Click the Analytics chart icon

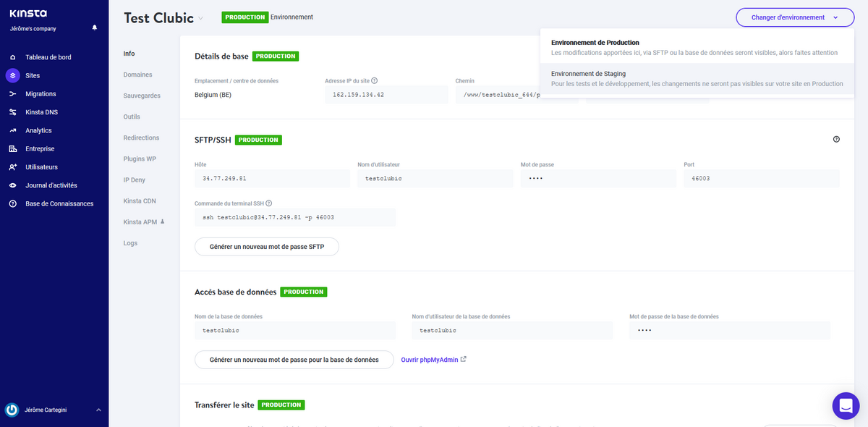[x=13, y=130]
